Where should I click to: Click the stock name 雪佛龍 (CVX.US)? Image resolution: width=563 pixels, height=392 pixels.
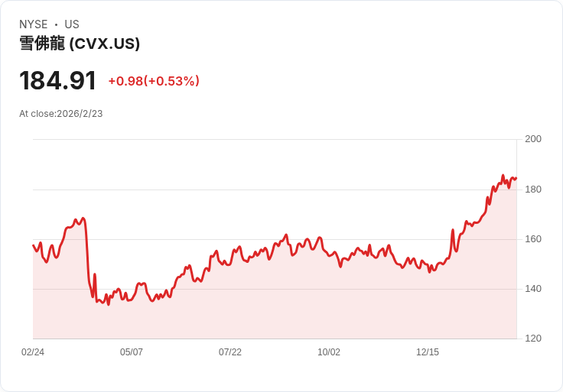tap(80, 44)
